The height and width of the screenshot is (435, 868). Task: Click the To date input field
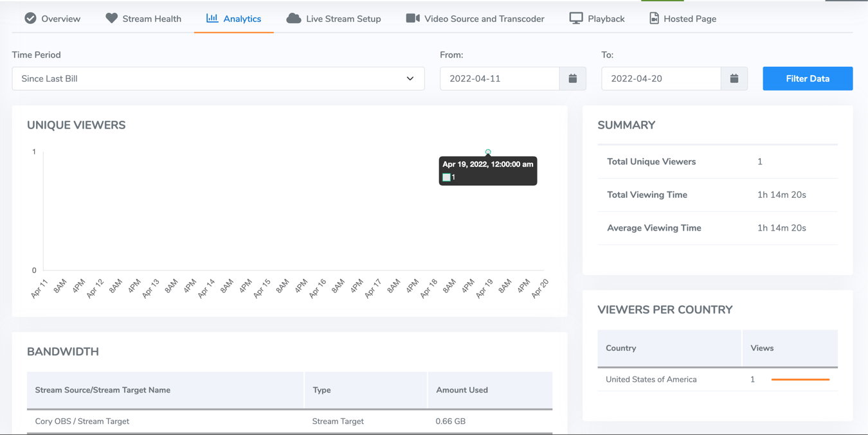[662, 78]
